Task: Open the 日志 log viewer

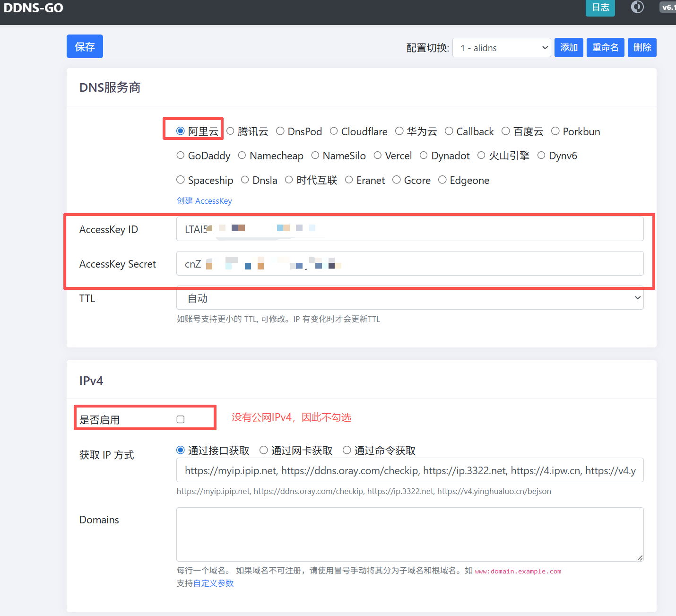Action: click(600, 8)
